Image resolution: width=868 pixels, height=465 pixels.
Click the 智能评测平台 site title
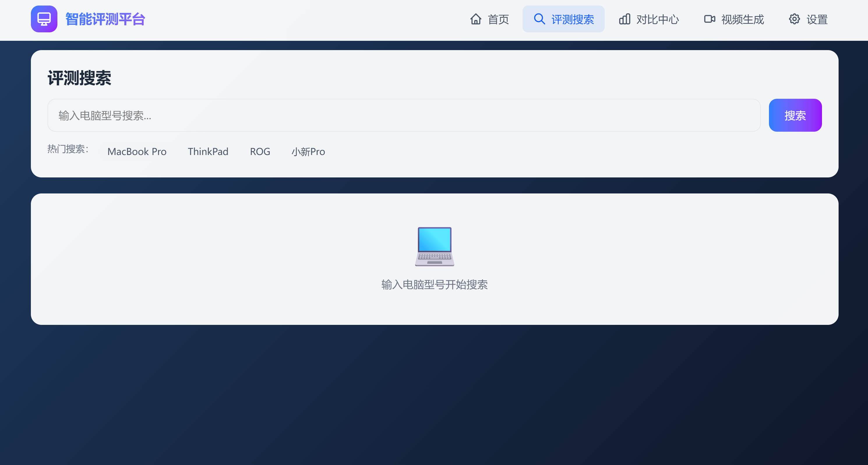[x=105, y=19]
